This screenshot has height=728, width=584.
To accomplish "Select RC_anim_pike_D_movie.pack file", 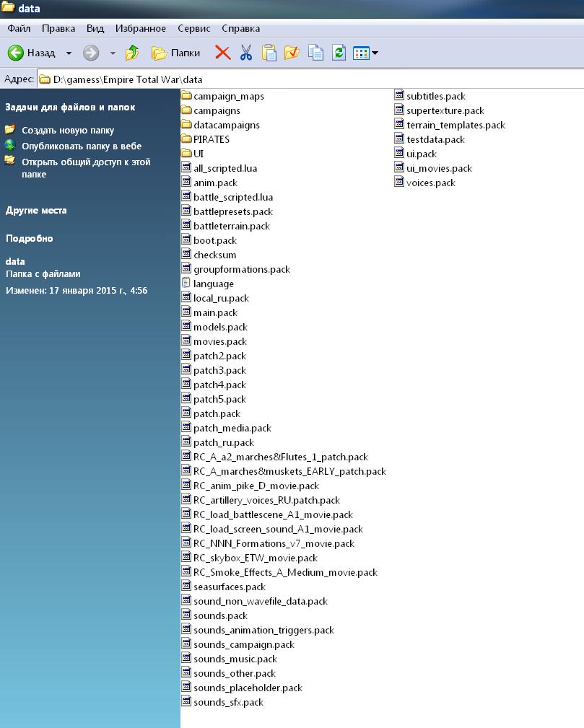I will click(256, 486).
